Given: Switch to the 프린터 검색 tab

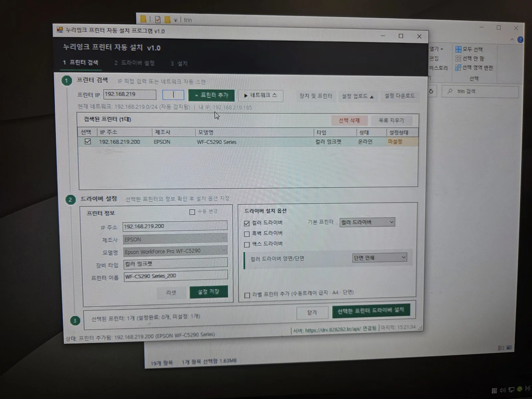Looking at the screenshot, I should point(80,63).
